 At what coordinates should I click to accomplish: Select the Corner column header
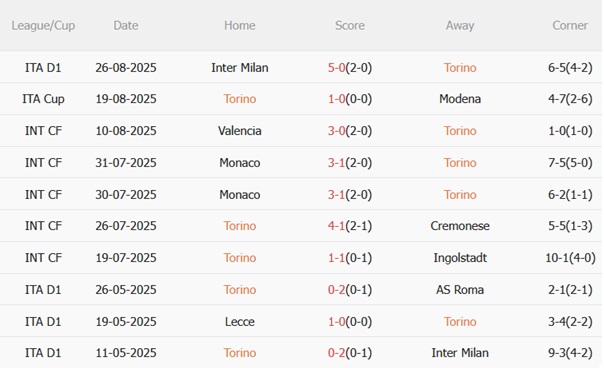point(570,25)
